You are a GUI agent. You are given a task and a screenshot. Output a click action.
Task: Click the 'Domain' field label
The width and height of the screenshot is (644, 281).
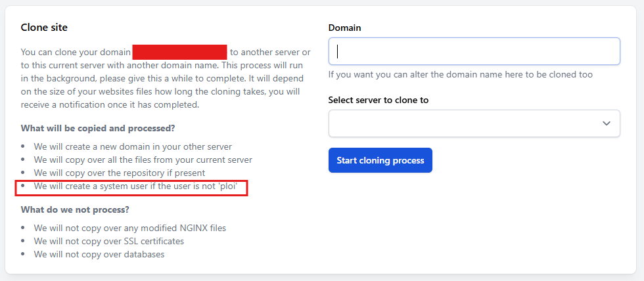[x=344, y=28]
